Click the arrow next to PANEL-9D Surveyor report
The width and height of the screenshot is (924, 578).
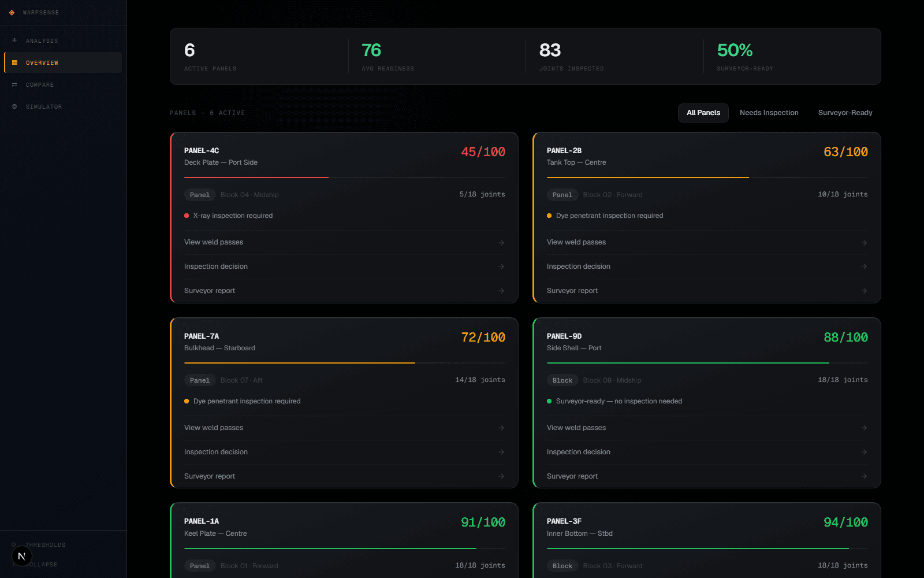point(864,476)
